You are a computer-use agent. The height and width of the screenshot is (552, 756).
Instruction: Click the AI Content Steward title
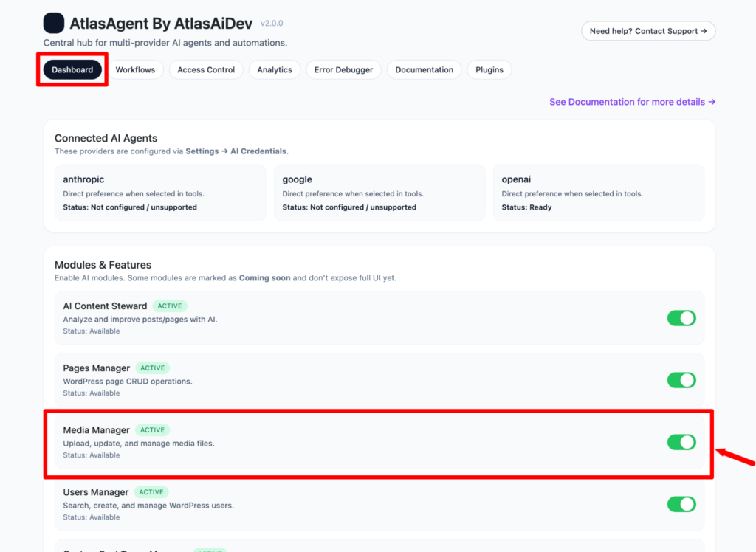pos(105,306)
